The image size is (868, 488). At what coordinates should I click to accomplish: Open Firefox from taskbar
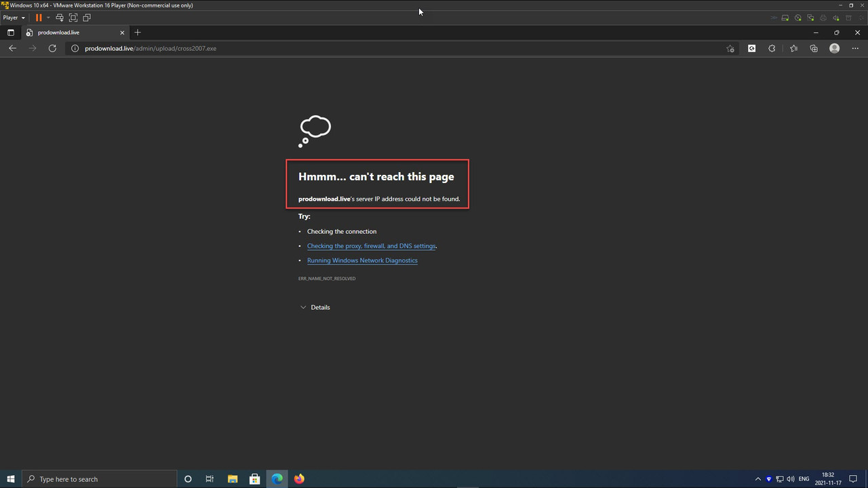[x=299, y=479]
